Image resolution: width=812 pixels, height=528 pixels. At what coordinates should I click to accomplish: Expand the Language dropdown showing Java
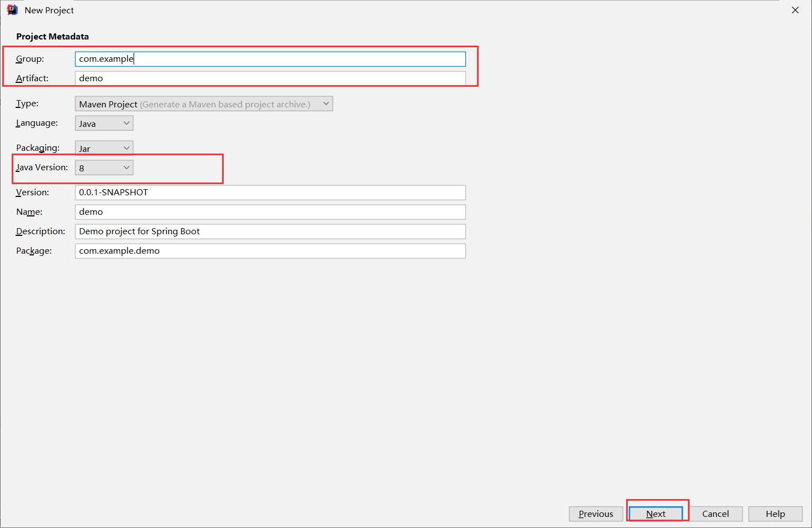click(x=104, y=124)
